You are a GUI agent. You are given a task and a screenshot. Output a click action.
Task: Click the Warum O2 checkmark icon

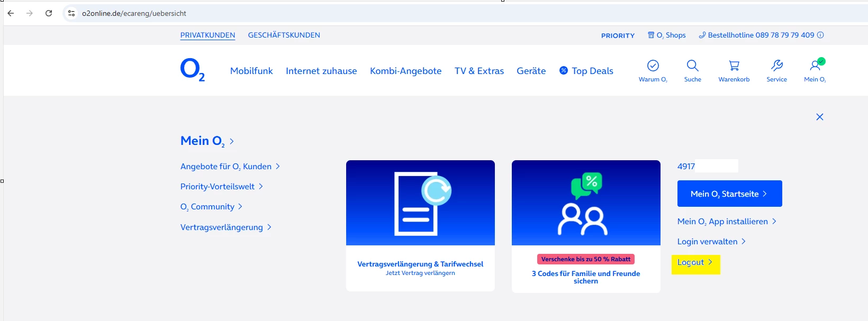653,66
